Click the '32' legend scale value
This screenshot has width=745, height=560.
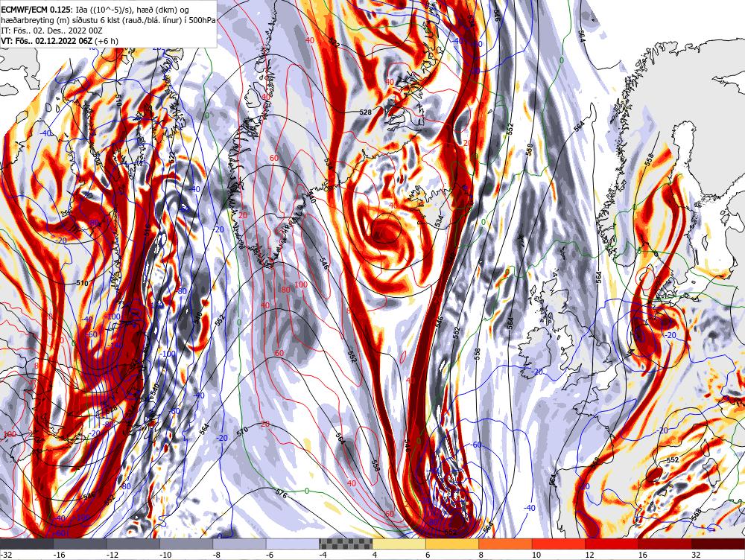click(696, 555)
